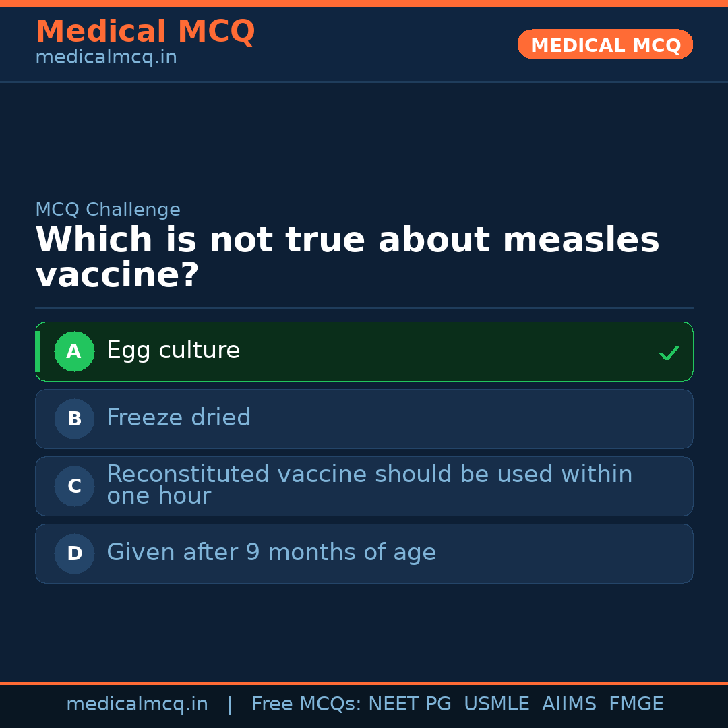Select the circled letter A badge

(x=74, y=351)
